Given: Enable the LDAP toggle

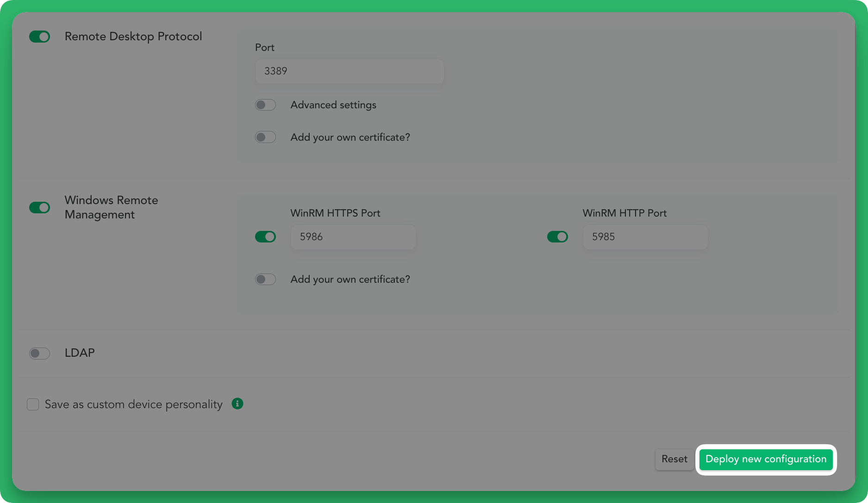Looking at the screenshot, I should 39,353.
